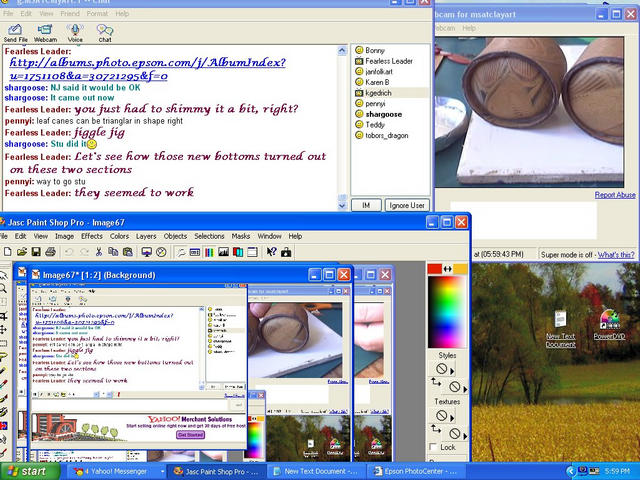640x480 pixels.
Task: Open the Layers menu
Action: click(x=146, y=236)
